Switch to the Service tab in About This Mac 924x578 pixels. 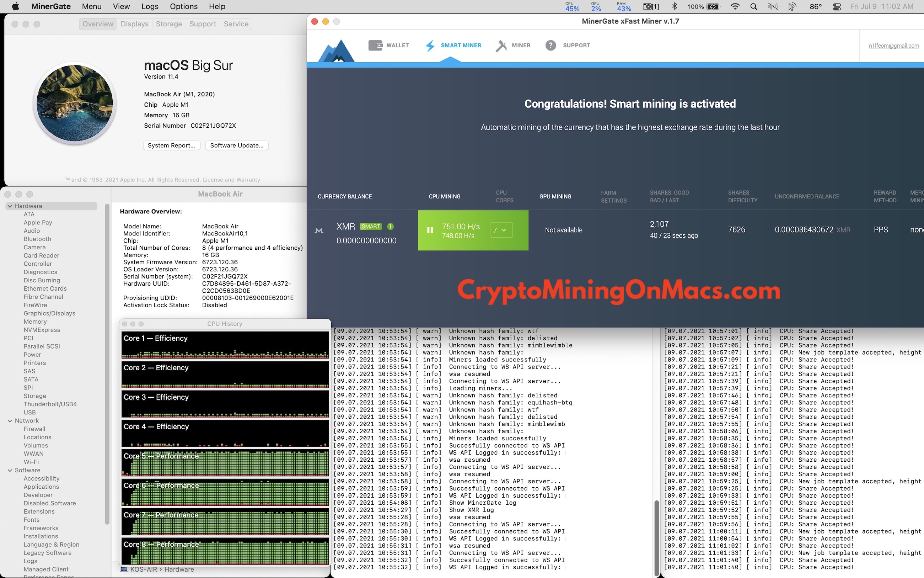[x=236, y=24]
